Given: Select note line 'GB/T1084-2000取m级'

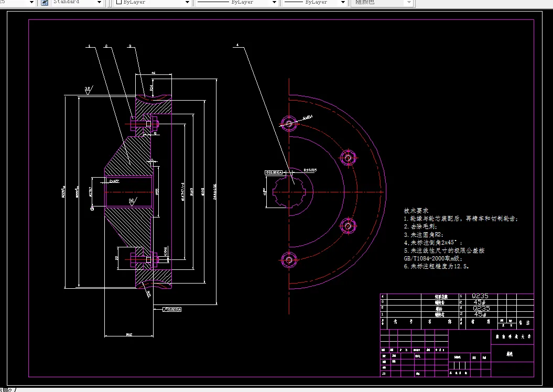Looking at the screenshot, I should (x=433, y=258).
